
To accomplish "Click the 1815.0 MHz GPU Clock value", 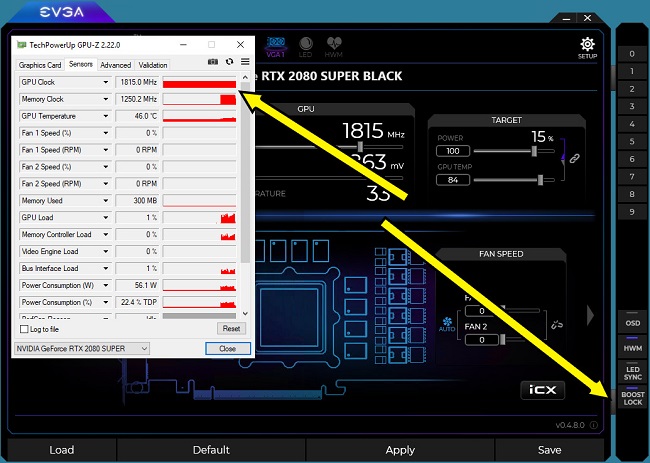I will pos(138,82).
